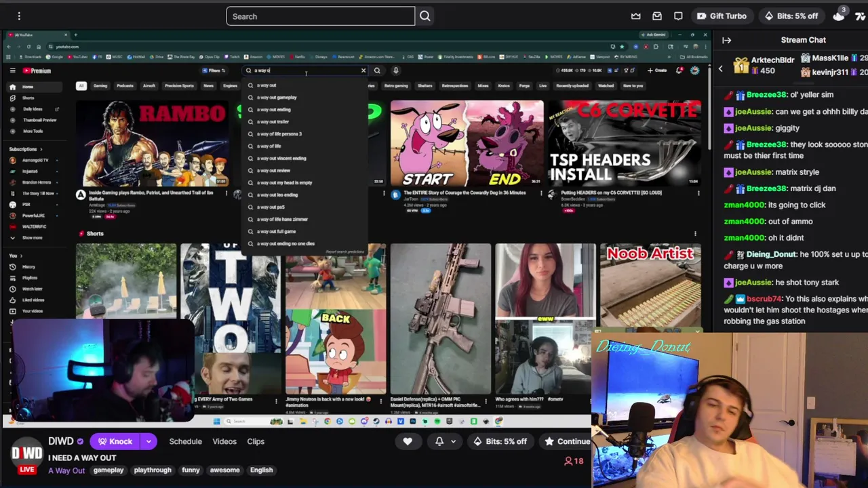Select the Watched filter chip
868x488 pixels.
(x=606, y=86)
